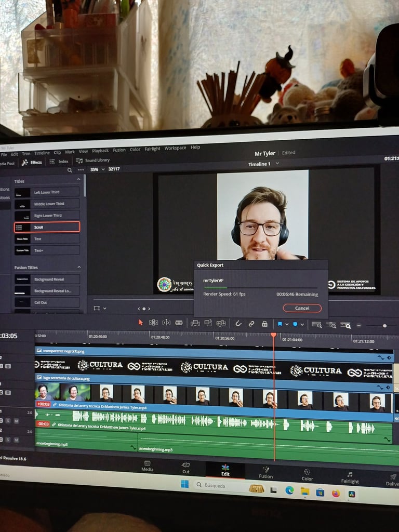Open the Workspace menu
This screenshot has width=399, height=532.
coord(175,148)
